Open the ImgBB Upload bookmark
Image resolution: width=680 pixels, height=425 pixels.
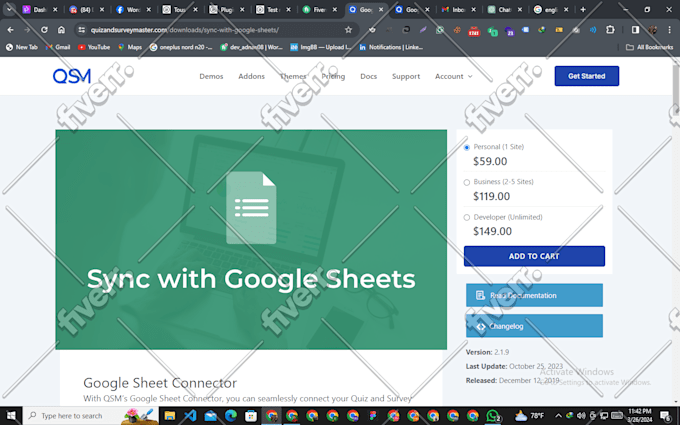click(x=321, y=47)
